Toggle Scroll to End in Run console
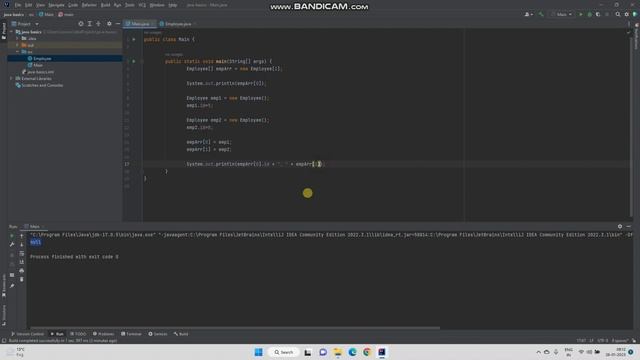Image resolution: width=640 pixels, height=360 pixels. (22, 262)
